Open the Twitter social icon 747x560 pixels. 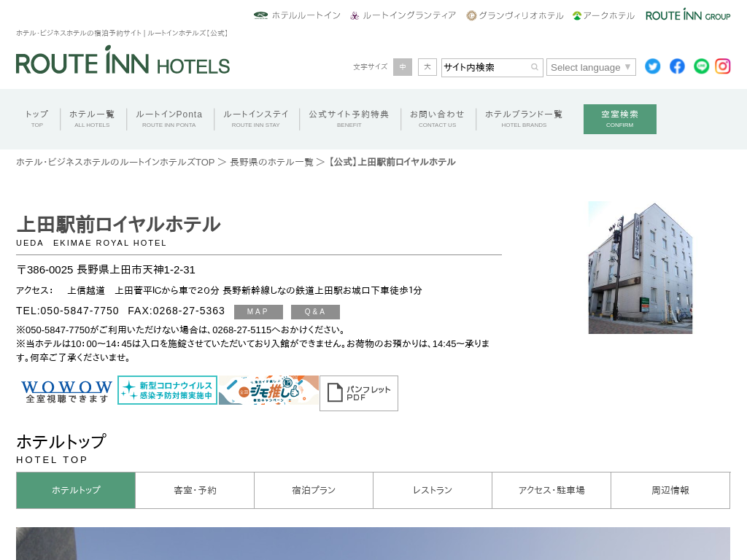653,66
